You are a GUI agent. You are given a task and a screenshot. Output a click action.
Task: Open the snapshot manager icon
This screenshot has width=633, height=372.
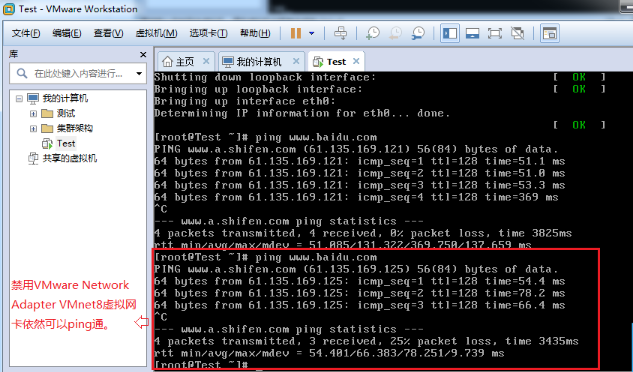418,33
